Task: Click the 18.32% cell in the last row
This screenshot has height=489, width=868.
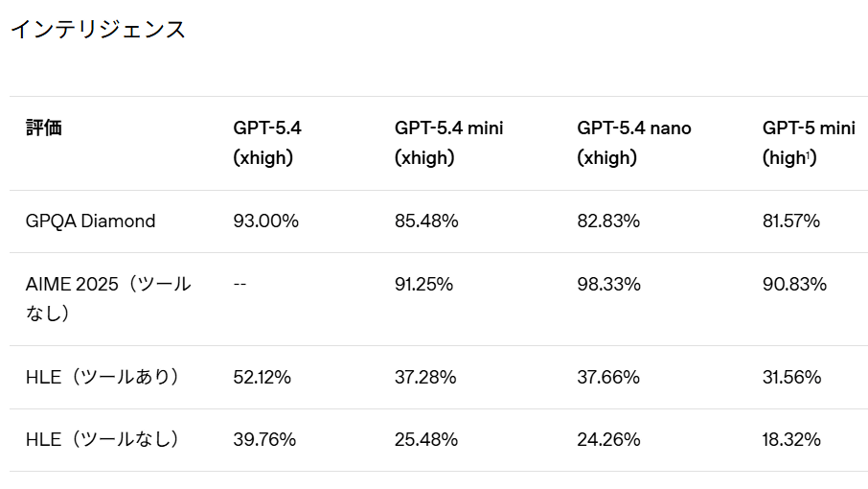Action: tap(791, 440)
